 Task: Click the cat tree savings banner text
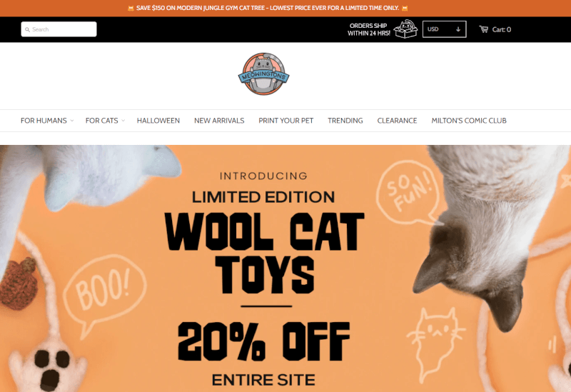268,8
